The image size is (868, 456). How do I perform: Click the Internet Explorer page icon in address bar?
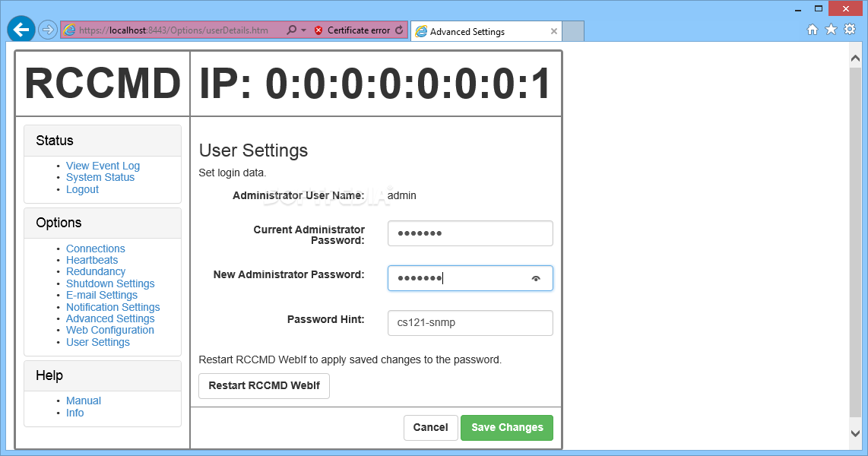click(69, 30)
